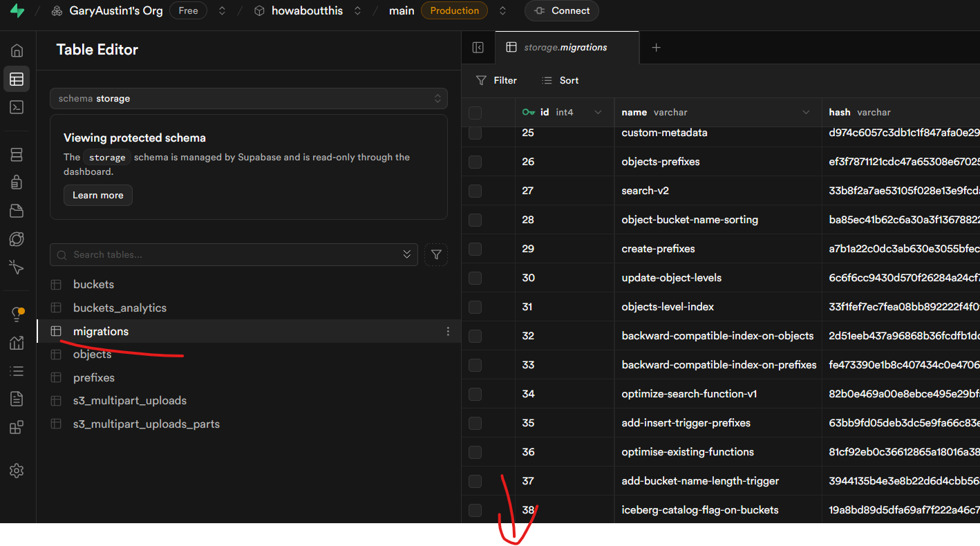The height and width of the screenshot is (546, 980).
Task: Select the backward-compatible-index-on-objects cell
Action: pyautogui.click(x=718, y=336)
